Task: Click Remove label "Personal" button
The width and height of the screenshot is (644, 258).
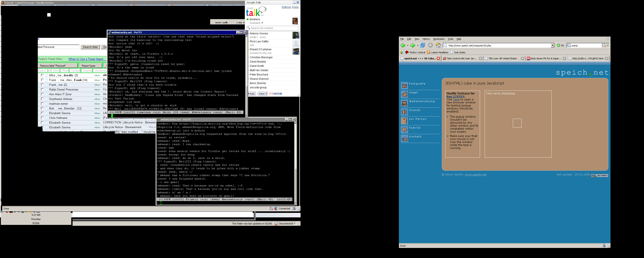Action: click(x=58, y=66)
